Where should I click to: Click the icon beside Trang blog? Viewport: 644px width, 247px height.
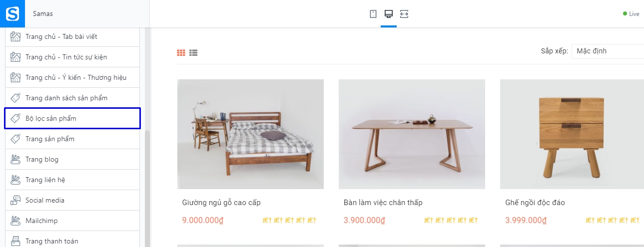16,159
